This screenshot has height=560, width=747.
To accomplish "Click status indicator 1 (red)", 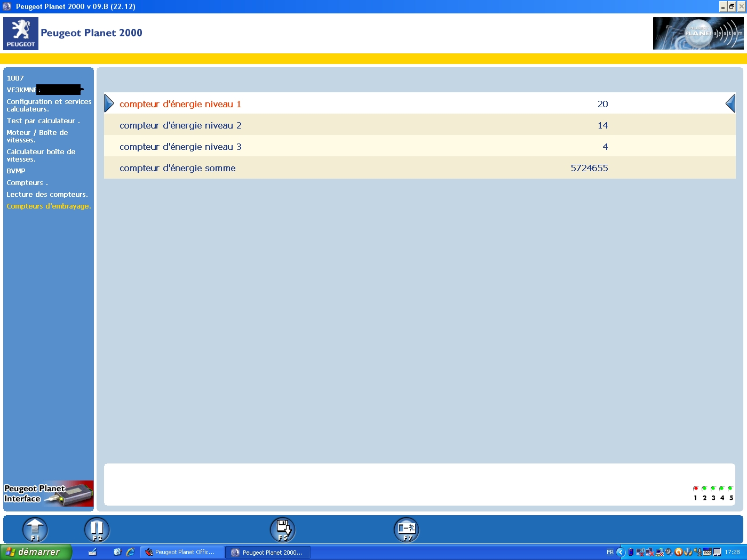I will tap(695, 488).
